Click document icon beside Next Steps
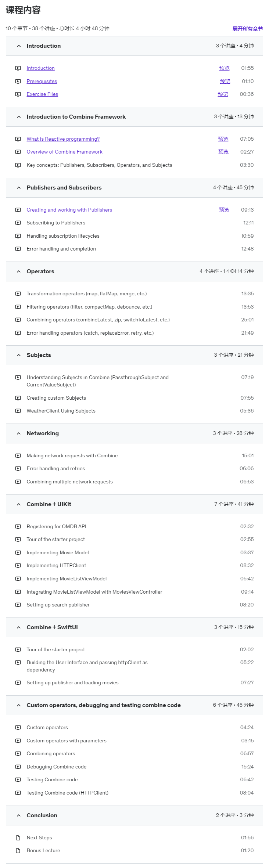269x868 pixels. [18, 838]
